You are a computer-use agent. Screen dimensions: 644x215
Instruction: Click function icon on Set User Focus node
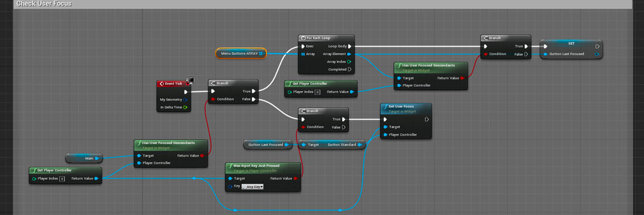[385, 106]
